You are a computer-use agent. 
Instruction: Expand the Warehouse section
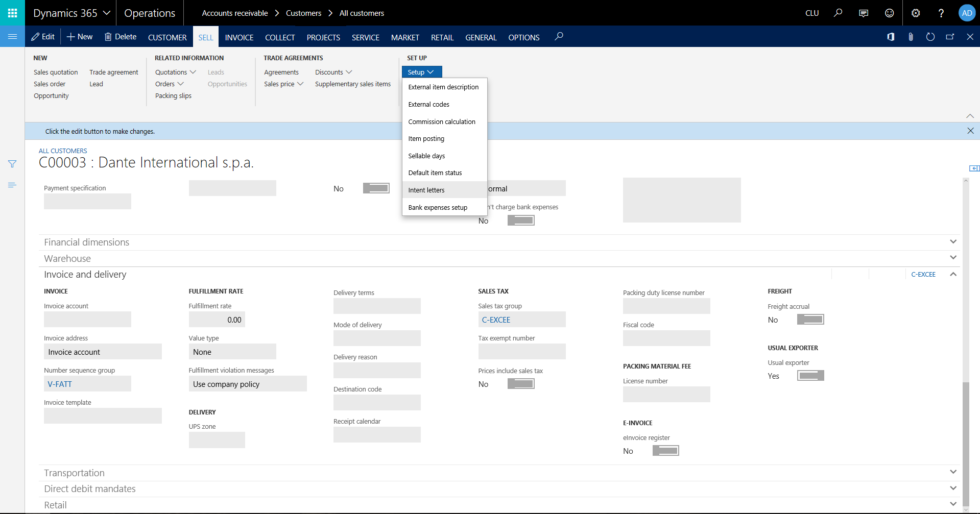coord(499,258)
